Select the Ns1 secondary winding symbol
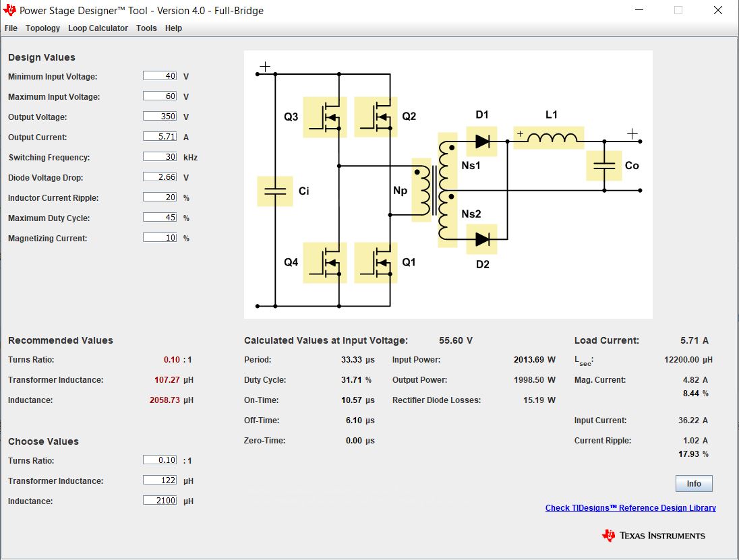 tap(446, 162)
